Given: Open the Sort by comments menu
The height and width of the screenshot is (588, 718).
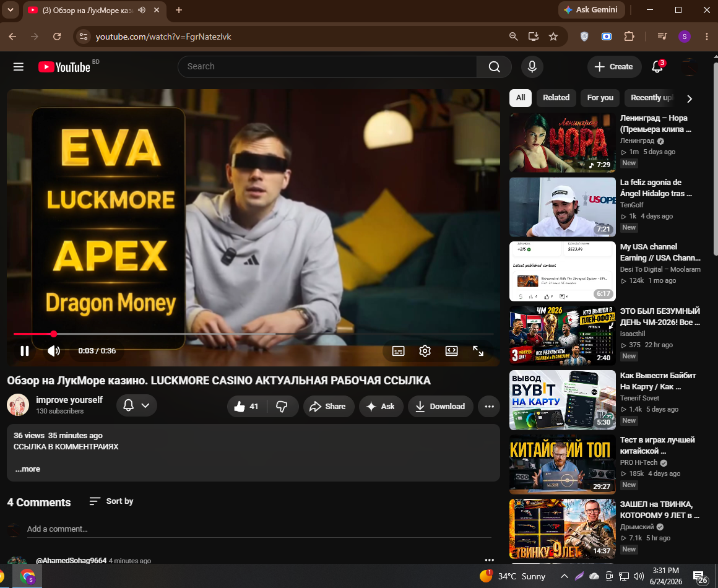Looking at the screenshot, I should coord(111,501).
